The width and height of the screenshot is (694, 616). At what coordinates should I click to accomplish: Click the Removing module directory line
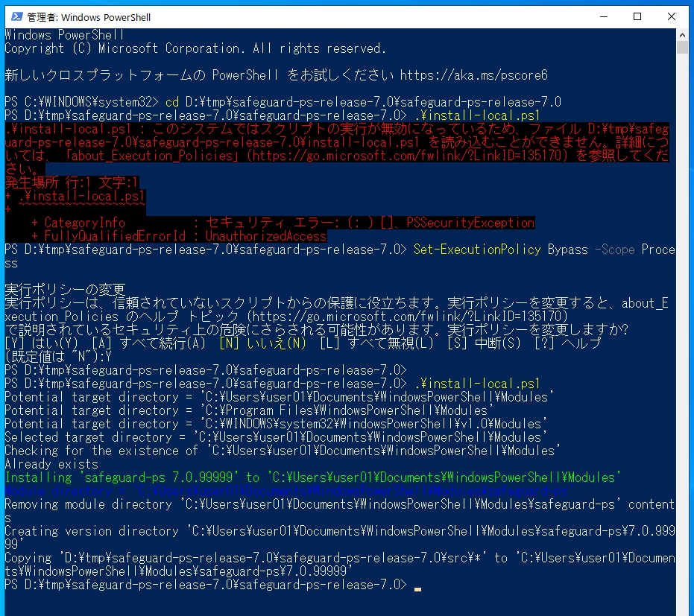coord(339,511)
